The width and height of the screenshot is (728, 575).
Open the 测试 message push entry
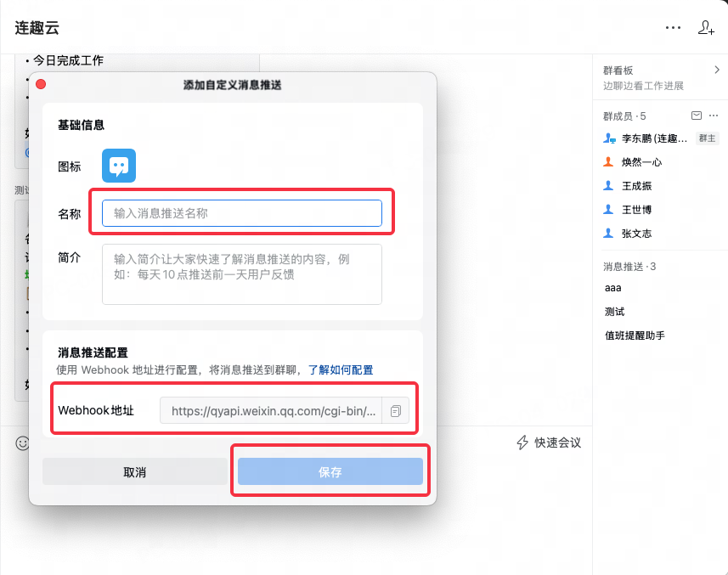point(614,312)
